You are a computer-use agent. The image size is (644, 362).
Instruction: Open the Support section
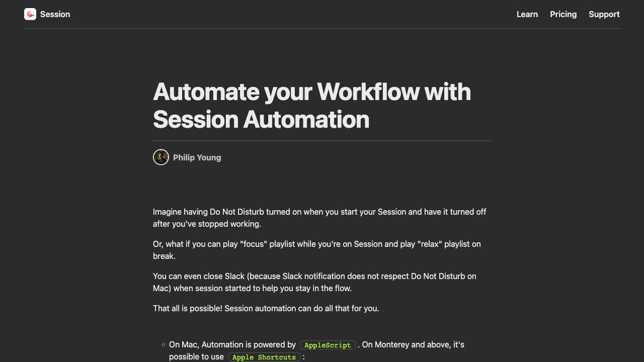(604, 14)
